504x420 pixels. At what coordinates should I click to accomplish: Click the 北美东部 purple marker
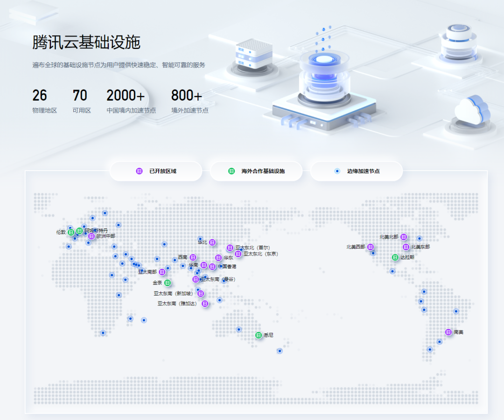(406, 247)
